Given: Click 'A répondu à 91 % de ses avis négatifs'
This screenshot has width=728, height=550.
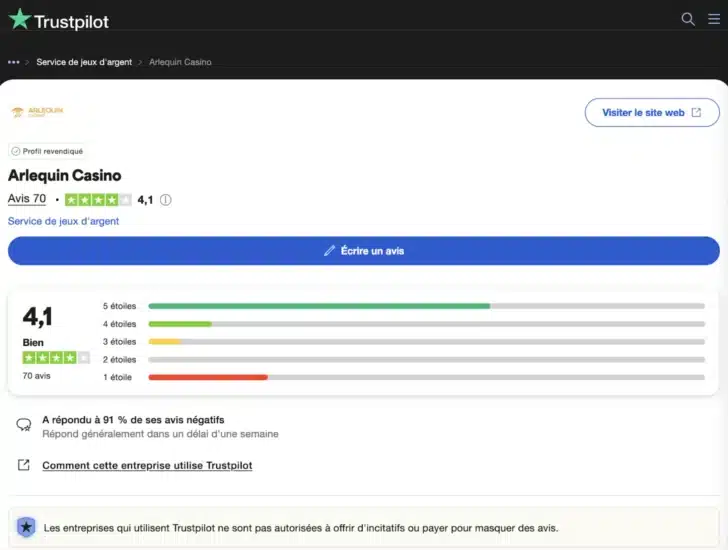Looking at the screenshot, I should coord(133,420).
